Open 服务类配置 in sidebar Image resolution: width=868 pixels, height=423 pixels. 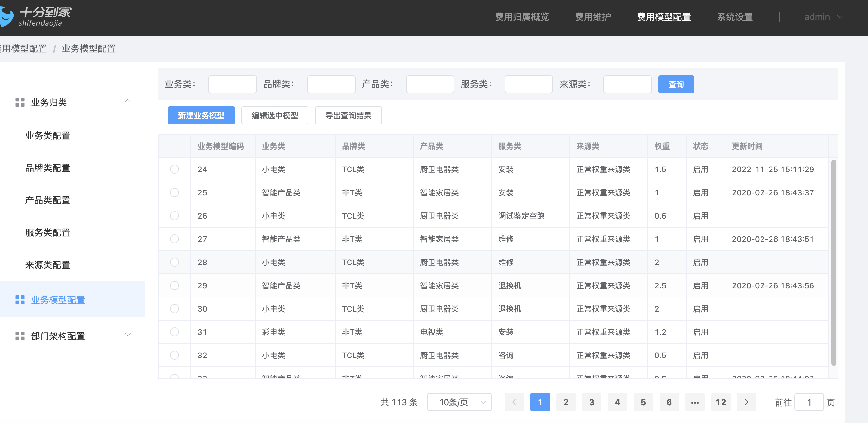point(48,232)
